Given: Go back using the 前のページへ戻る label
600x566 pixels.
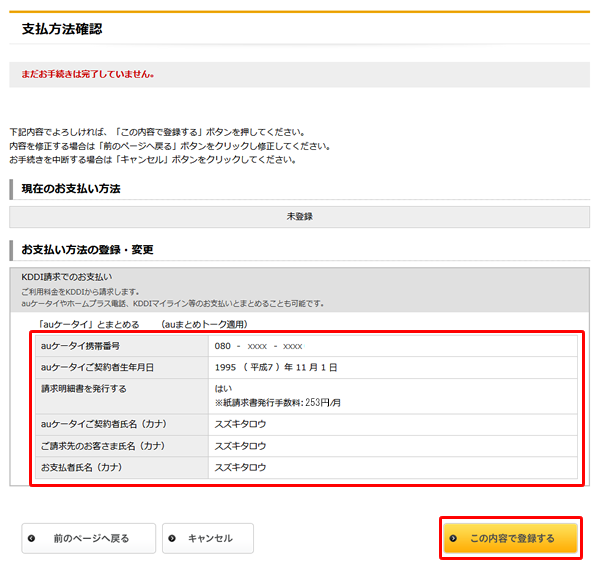Looking at the screenshot, I should (91, 538).
